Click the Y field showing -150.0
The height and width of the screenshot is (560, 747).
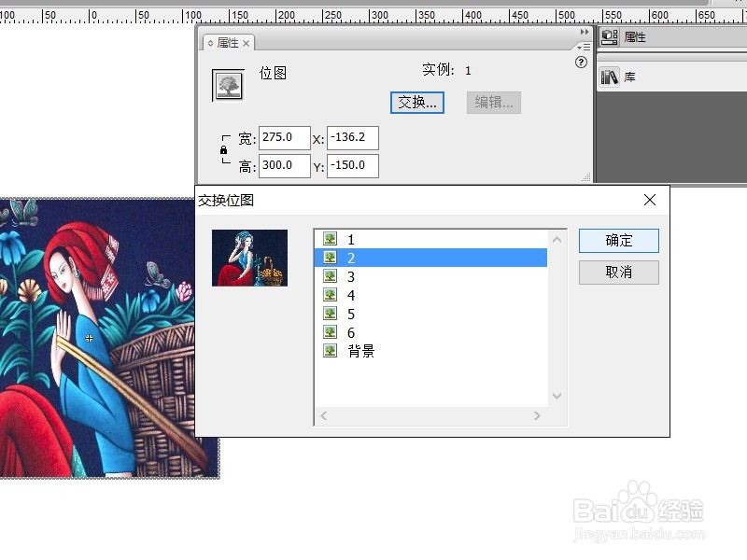click(x=353, y=166)
